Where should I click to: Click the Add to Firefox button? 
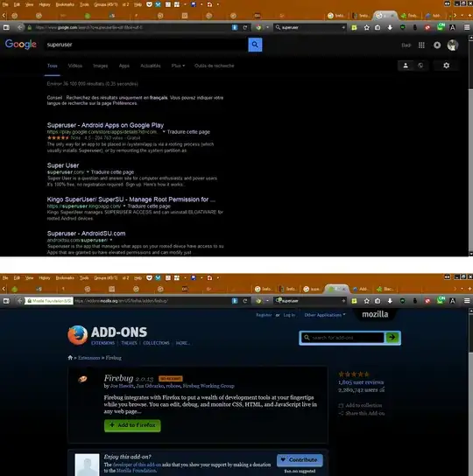tap(132, 425)
